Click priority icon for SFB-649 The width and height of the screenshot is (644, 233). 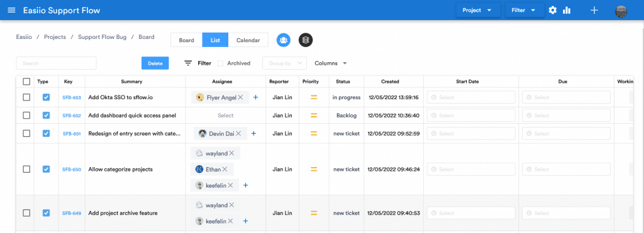coord(314,213)
